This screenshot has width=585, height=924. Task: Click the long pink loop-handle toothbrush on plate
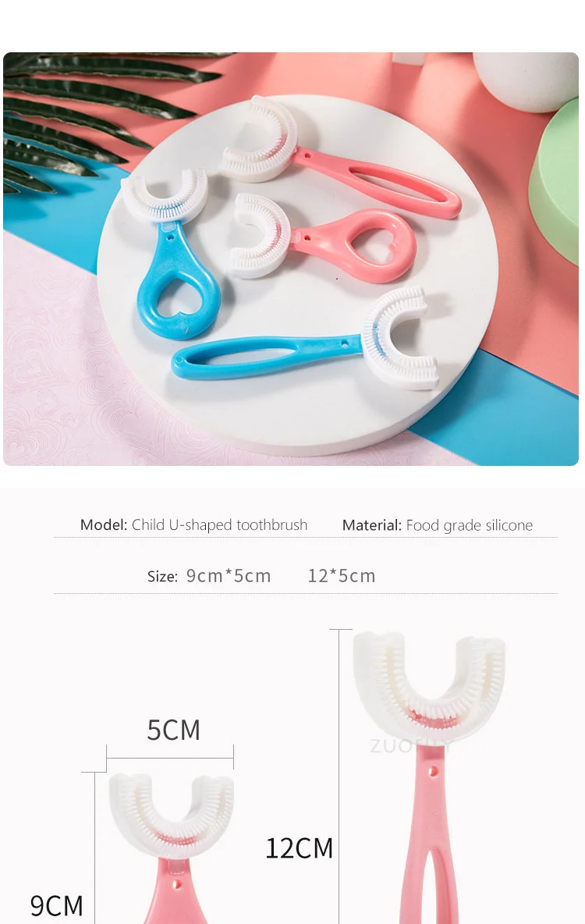coord(339,156)
